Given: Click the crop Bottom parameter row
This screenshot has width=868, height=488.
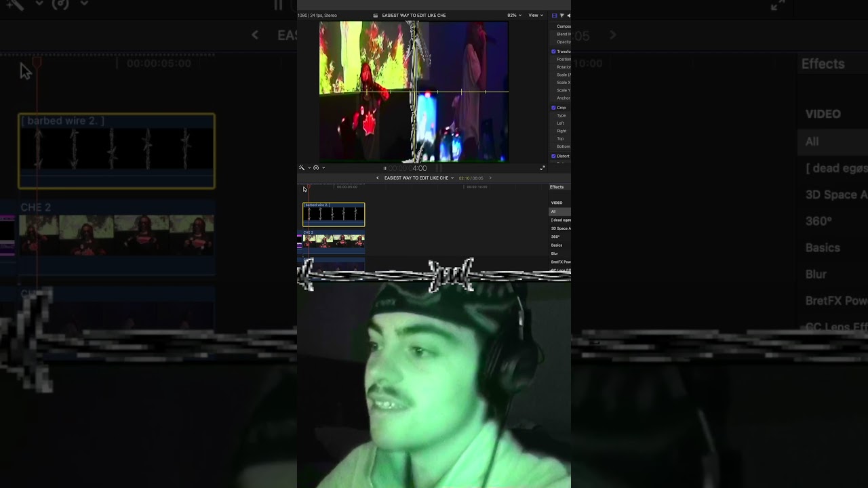Looking at the screenshot, I should [561, 146].
